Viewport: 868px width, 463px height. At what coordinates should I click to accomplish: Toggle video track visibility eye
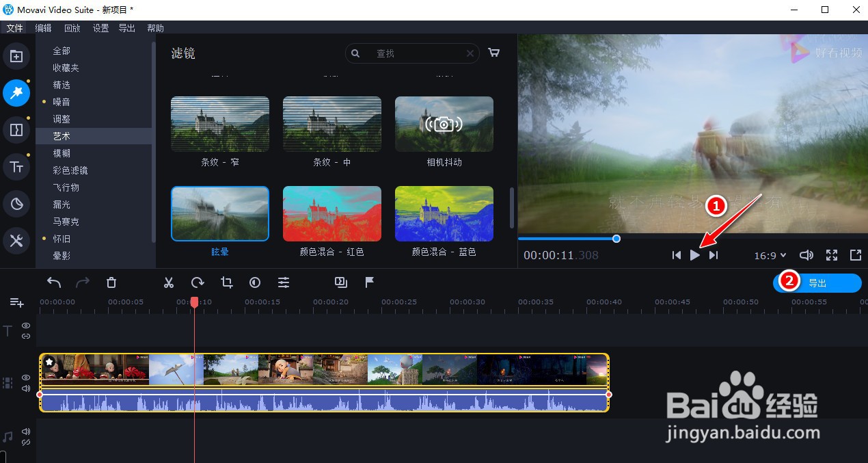(x=26, y=378)
